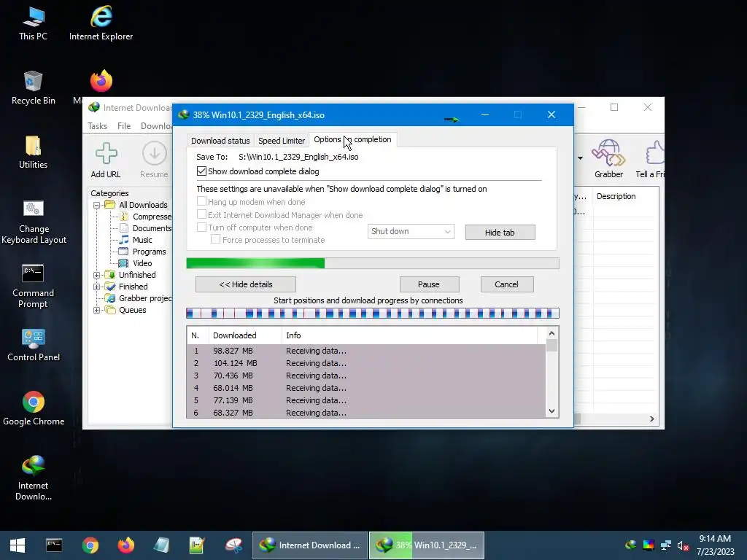
Task: Switch to Internet Download Manager taskbar window
Action: pos(309,545)
